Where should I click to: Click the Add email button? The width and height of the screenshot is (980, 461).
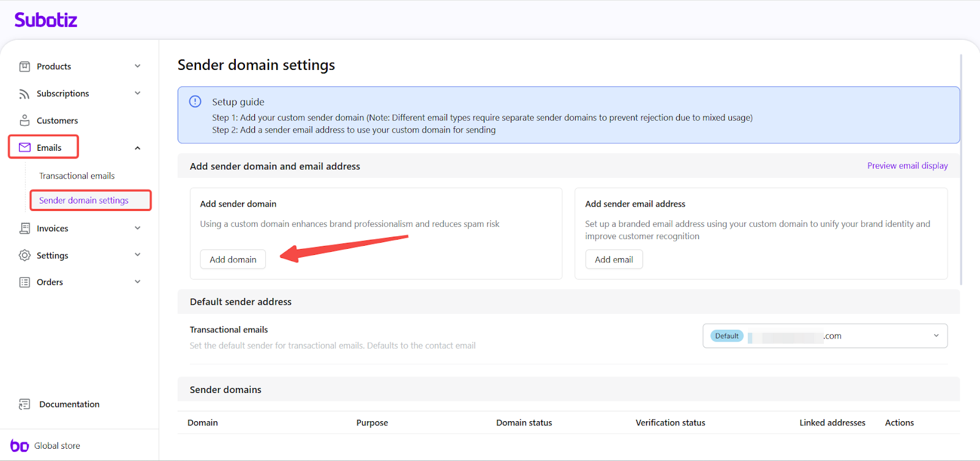614,259
